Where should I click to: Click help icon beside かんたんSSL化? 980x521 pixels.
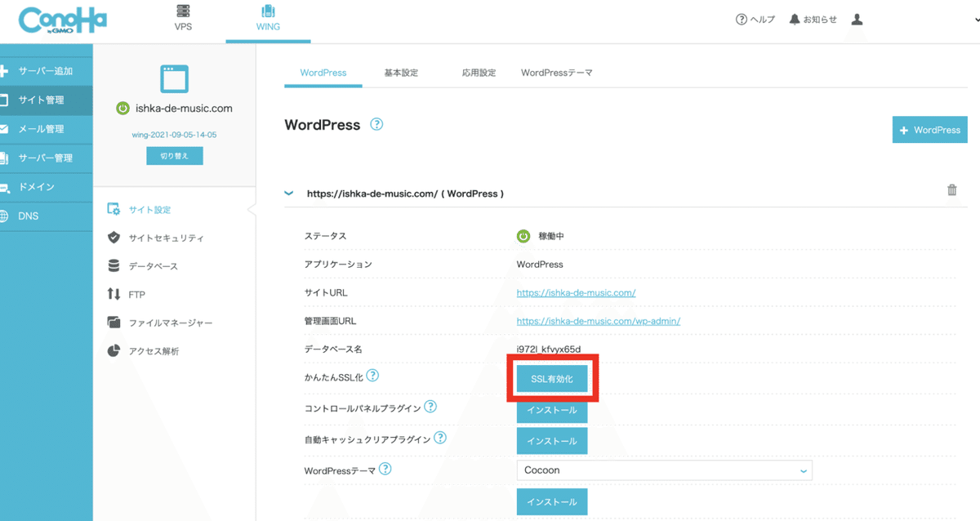click(372, 376)
